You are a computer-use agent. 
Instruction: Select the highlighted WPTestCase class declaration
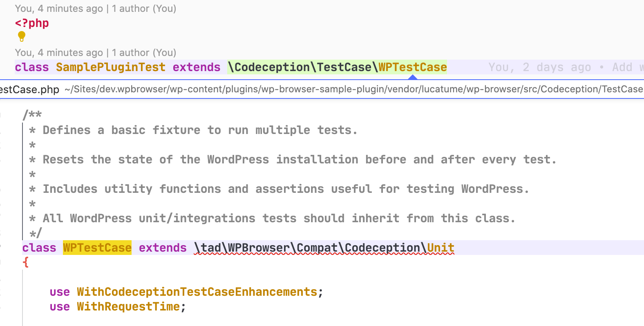coord(97,248)
